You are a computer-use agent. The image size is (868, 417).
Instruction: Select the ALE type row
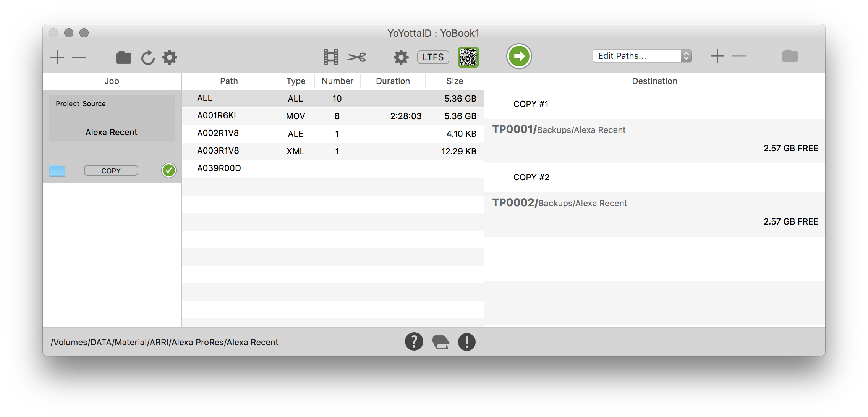[x=381, y=134]
